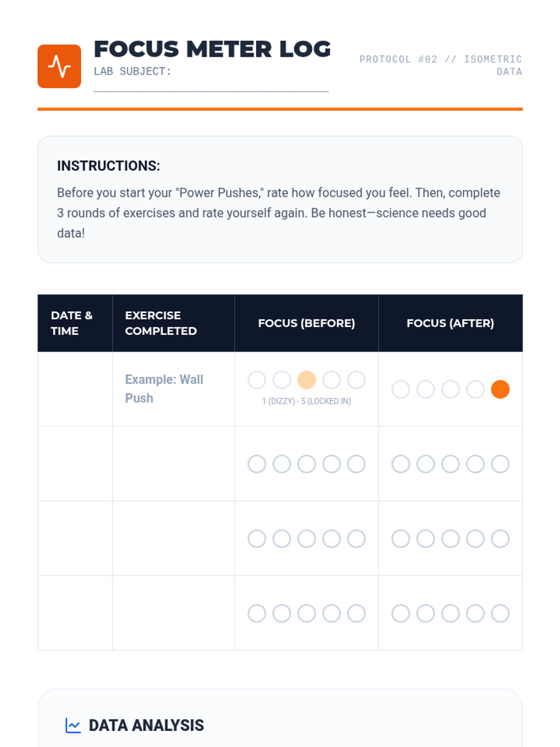Click the Date & Time column header
Screen dimensions: 560x747
[72, 323]
